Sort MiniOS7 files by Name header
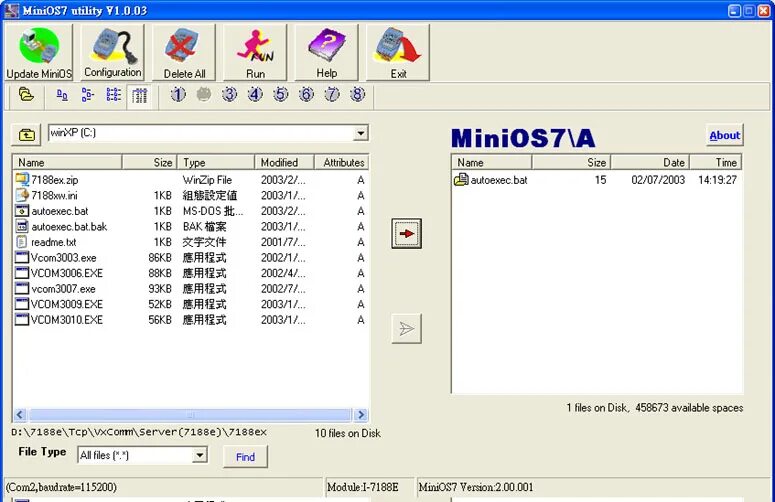The height and width of the screenshot is (502, 775). click(492, 163)
